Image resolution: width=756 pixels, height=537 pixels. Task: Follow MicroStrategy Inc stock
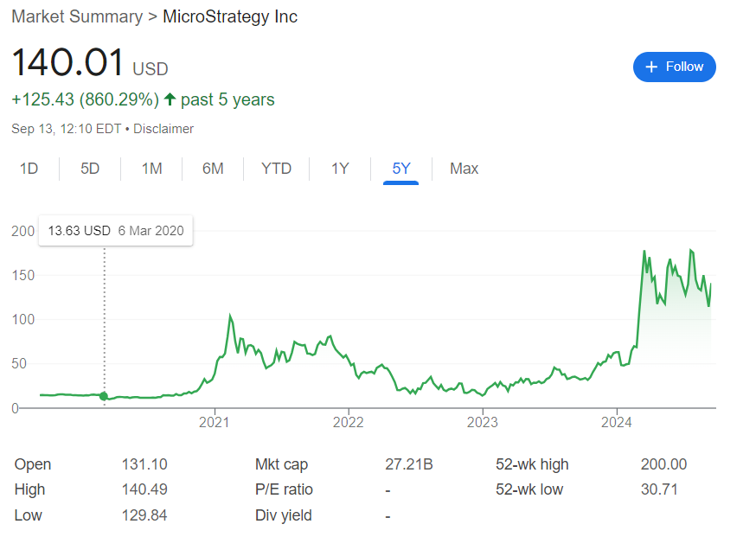click(x=674, y=67)
